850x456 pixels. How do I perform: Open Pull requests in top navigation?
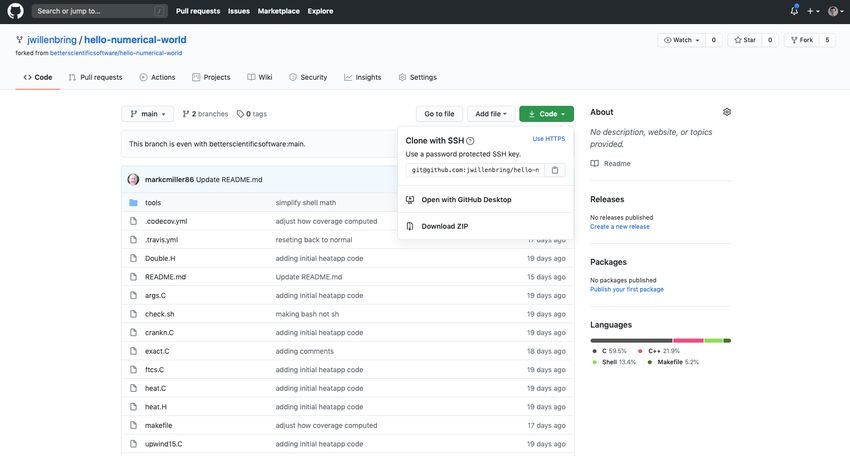pyautogui.click(x=198, y=11)
